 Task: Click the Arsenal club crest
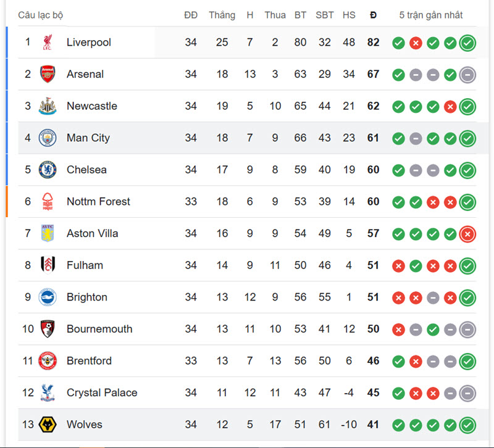[x=48, y=74]
